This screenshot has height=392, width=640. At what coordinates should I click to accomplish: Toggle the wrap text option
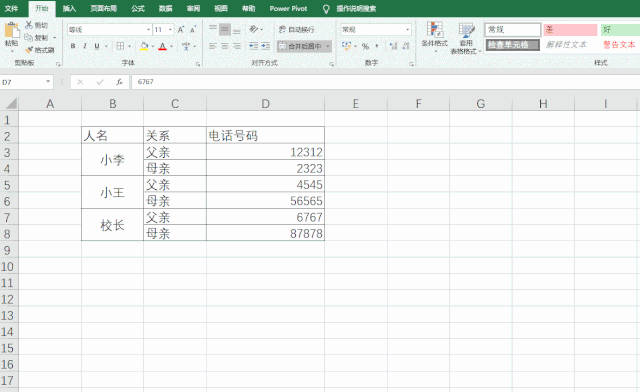[x=297, y=29]
